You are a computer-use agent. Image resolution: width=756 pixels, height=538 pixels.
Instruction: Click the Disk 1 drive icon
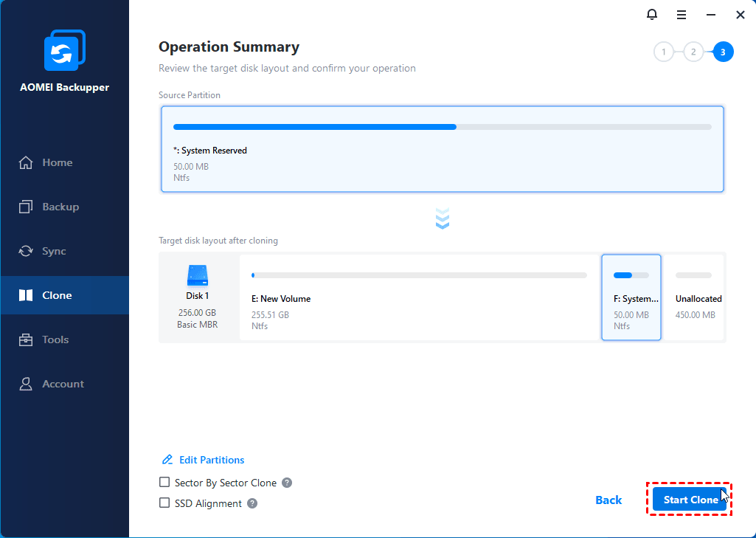(198, 276)
